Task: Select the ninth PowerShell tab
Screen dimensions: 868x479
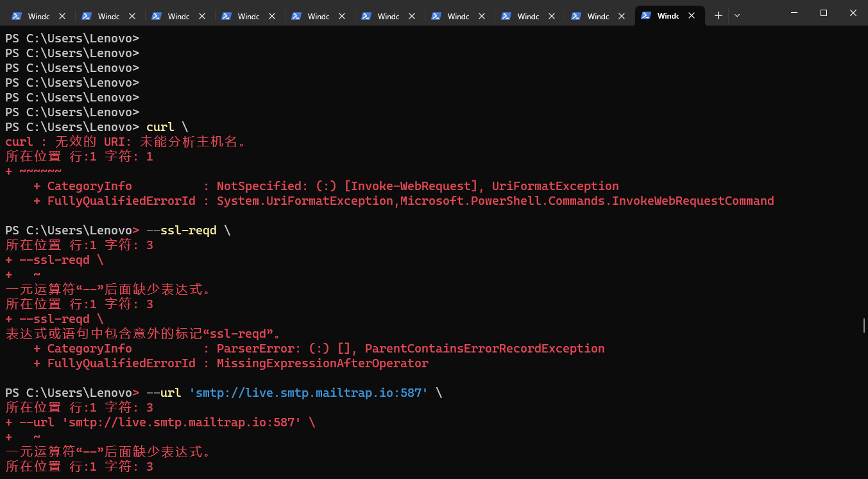Action: click(x=598, y=16)
